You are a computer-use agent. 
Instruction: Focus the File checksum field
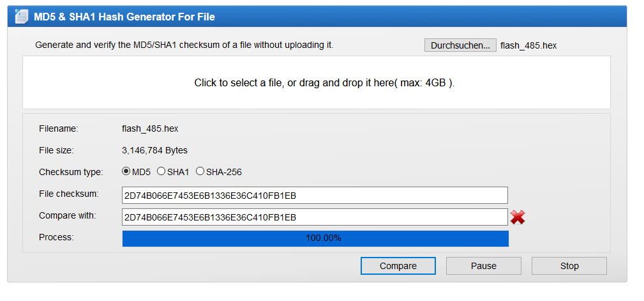tap(315, 196)
